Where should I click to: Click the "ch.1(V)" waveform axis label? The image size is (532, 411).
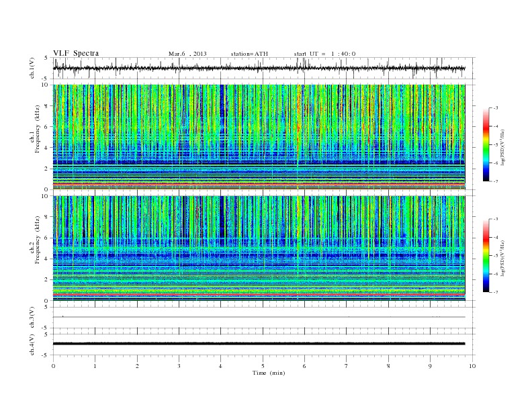(x=32, y=68)
